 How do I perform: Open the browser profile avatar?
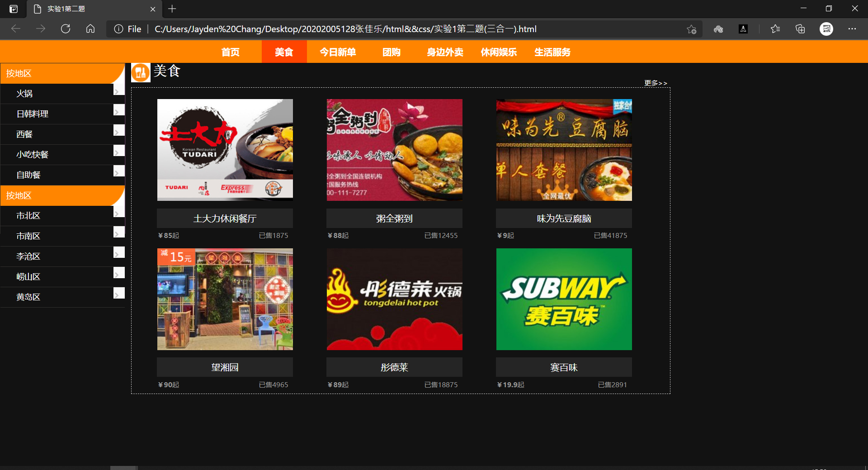(x=826, y=29)
